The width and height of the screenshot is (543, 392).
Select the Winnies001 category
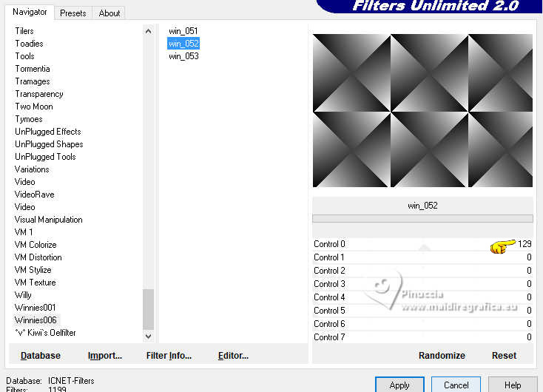point(35,308)
